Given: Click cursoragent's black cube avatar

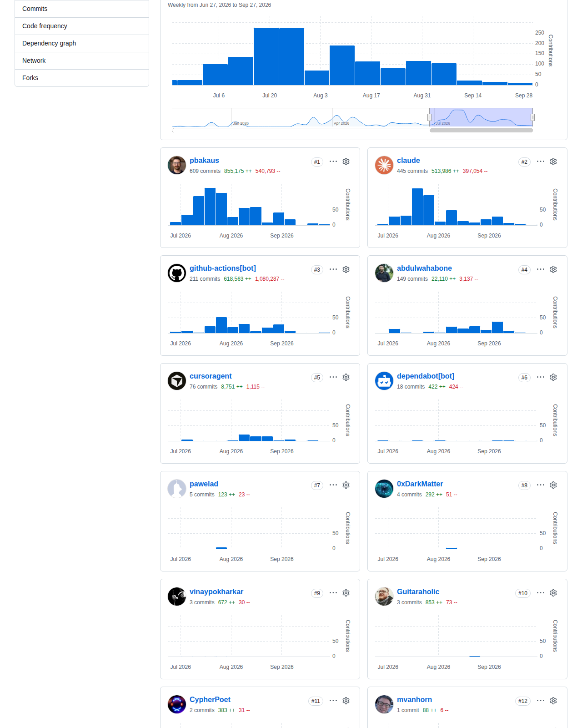Looking at the screenshot, I should tap(177, 381).
